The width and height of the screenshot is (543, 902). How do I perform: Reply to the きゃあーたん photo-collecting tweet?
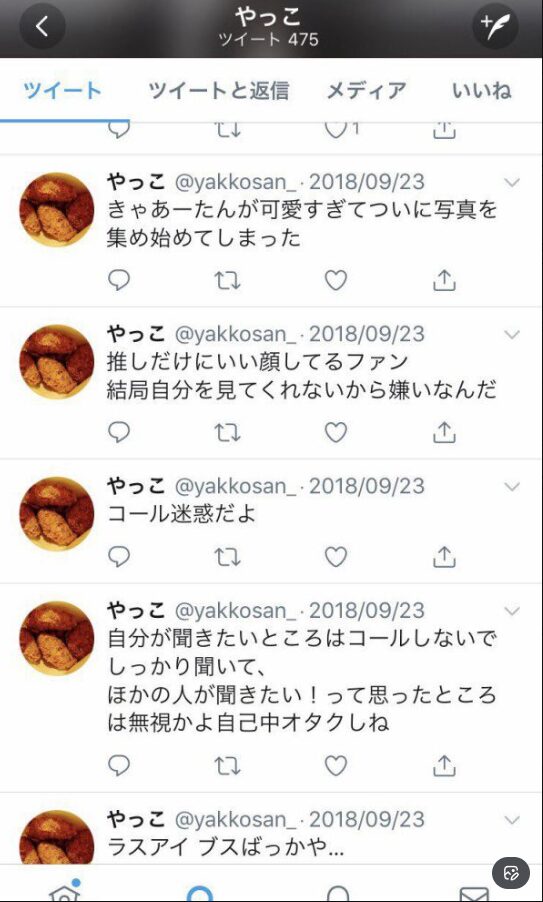point(119,280)
